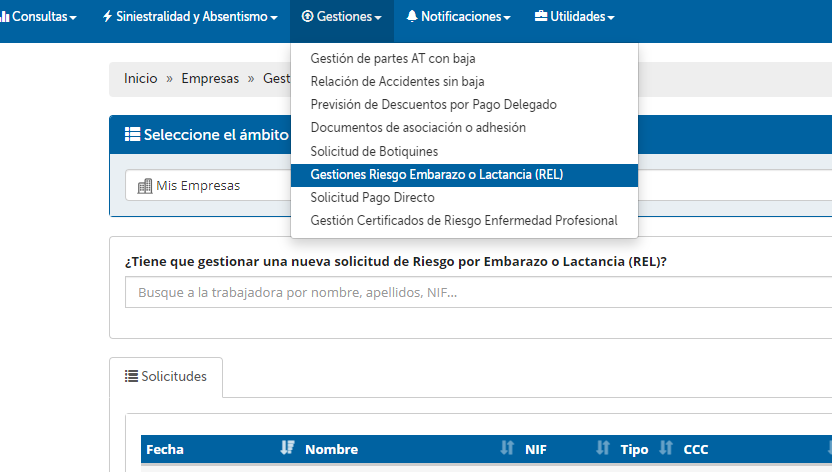Choose Relación de Accidentes sin baja
Screen dimensions: 832x472
397,82
